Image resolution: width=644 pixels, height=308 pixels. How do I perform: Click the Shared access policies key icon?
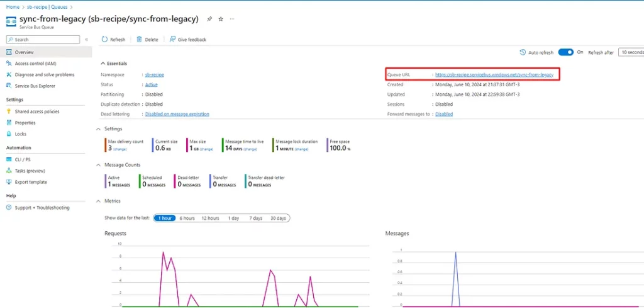9,111
